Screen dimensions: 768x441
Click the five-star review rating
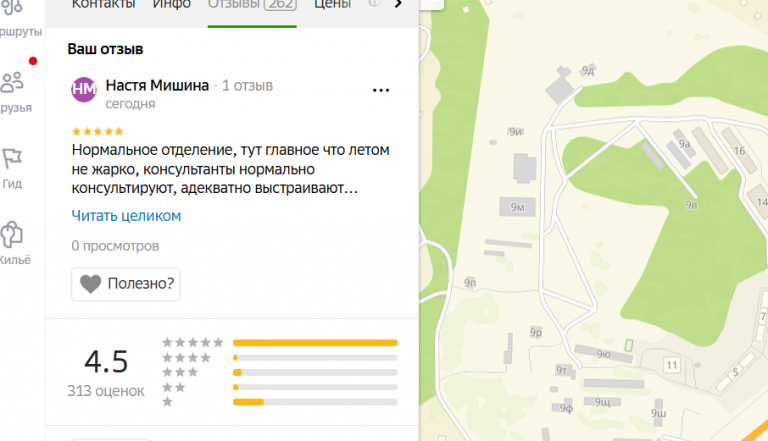point(97,131)
